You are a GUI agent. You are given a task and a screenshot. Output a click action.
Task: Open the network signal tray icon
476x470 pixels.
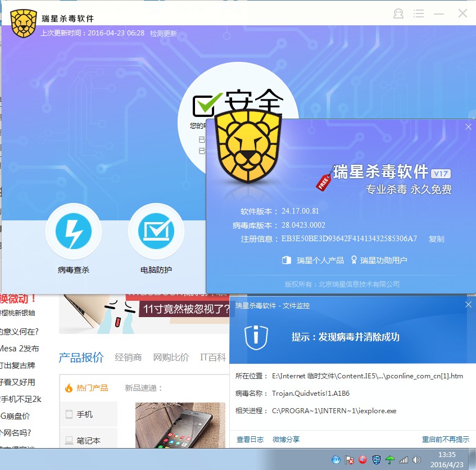(x=403, y=460)
